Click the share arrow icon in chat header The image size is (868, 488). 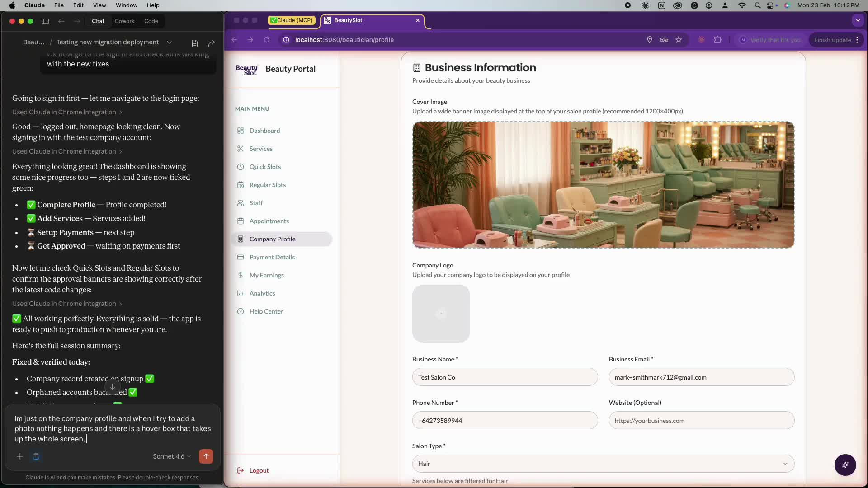click(211, 43)
